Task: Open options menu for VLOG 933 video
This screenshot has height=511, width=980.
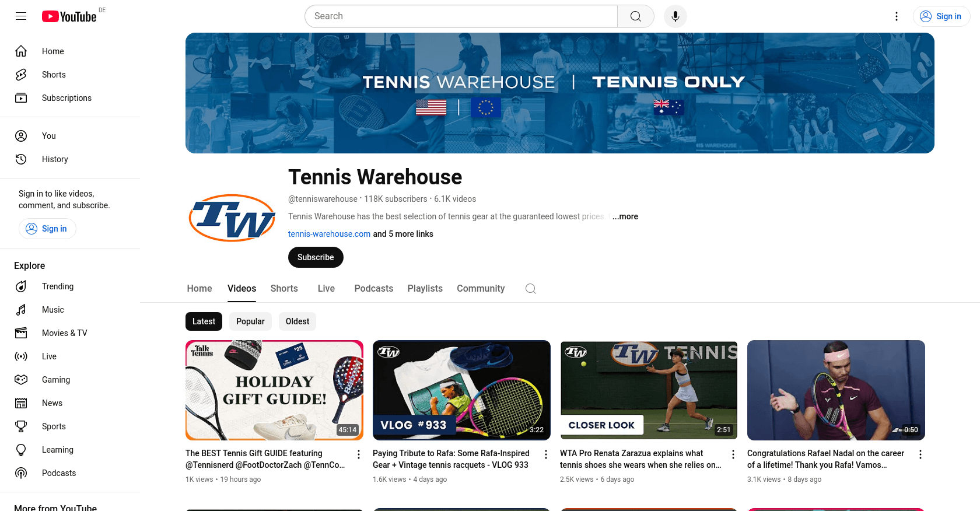Action: (546, 454)
